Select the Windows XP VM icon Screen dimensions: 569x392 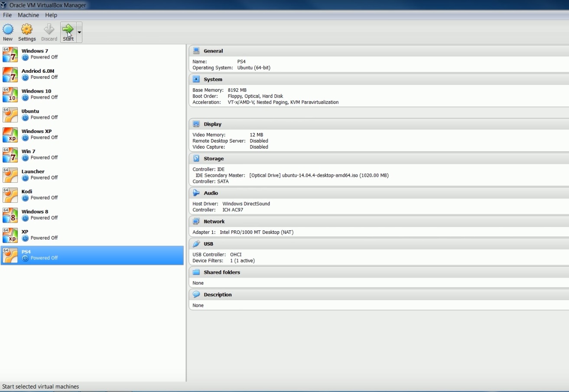coord(10,135)
